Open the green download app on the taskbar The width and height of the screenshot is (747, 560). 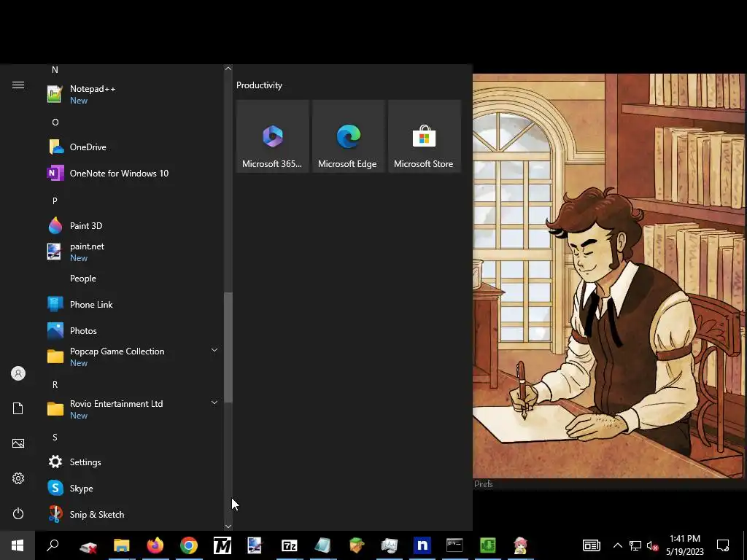pos(487,545)
